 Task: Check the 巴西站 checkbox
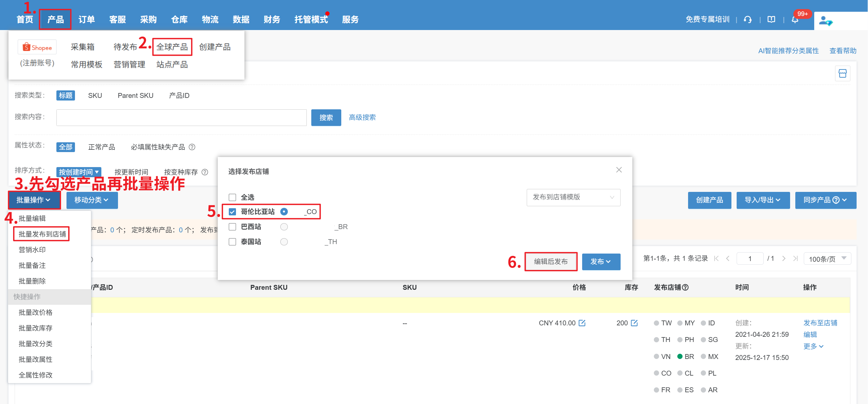pyautogui.click(x=232, y=227)
